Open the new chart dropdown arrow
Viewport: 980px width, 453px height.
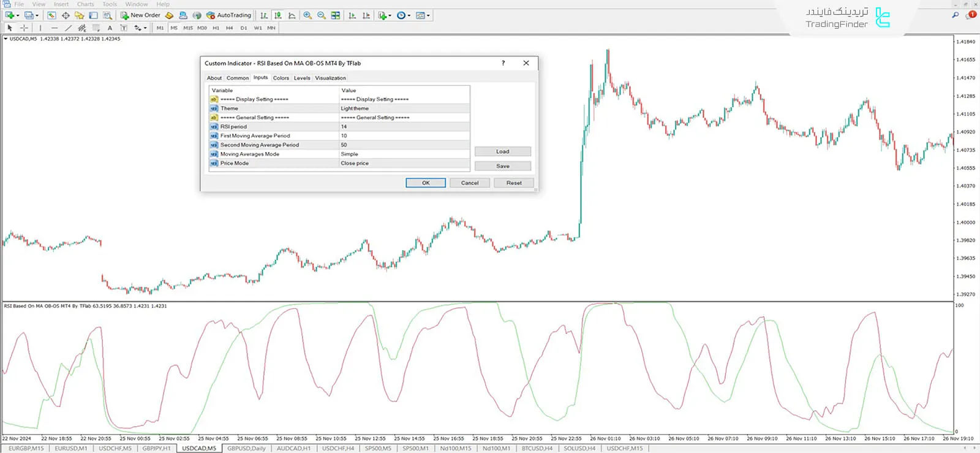pyautogui.click(x=18, y=15)
